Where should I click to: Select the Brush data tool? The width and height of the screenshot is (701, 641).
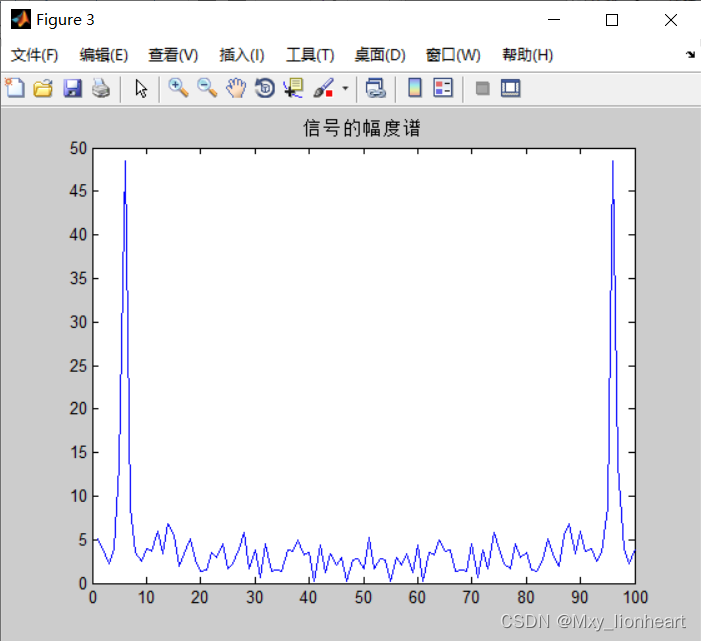pos(323,88)
